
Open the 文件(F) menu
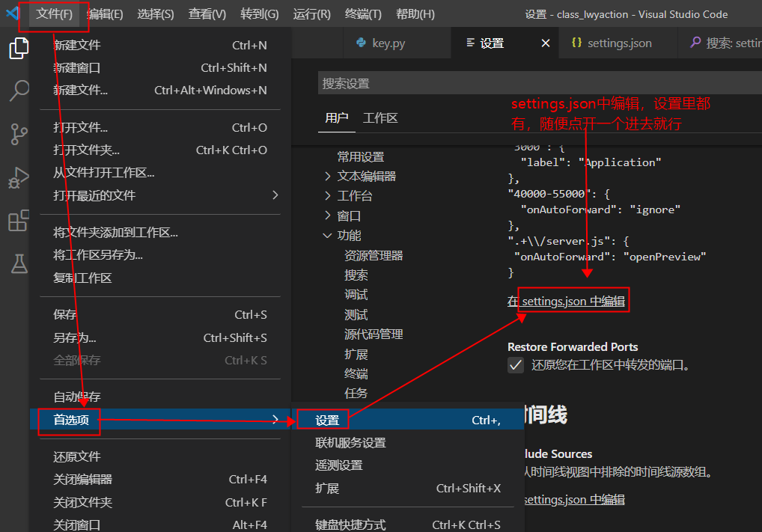coord(54,14)
